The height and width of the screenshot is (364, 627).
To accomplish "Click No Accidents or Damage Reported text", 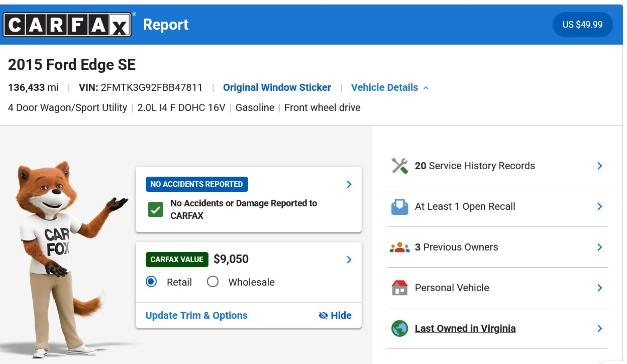I will click(244, 210).
